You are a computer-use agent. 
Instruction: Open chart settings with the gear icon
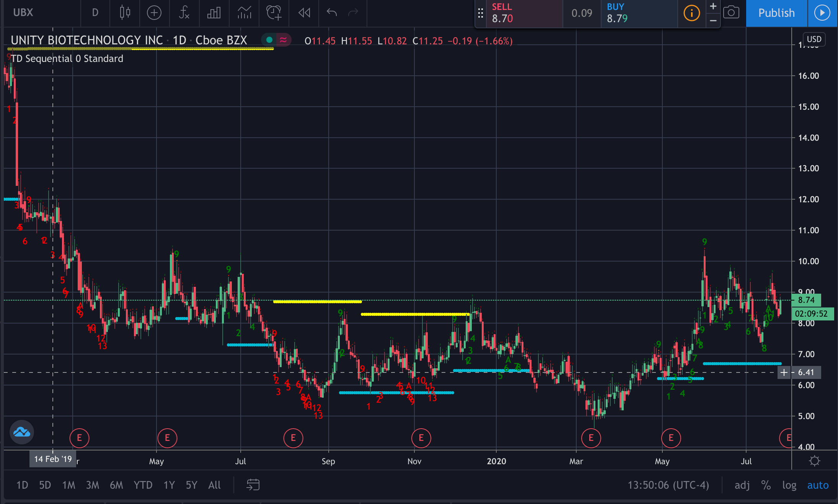coord(815,461)
